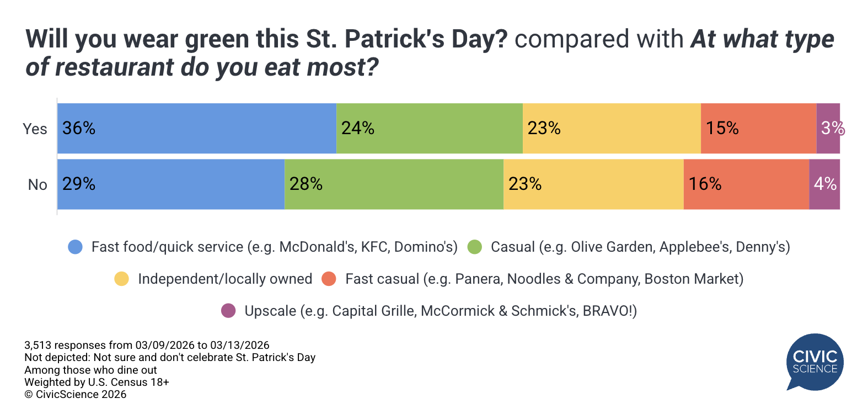Click the yellow Independent/locally owned legend dot
The width and height of the screenshot is (868, 414).
tap(121, 279)
